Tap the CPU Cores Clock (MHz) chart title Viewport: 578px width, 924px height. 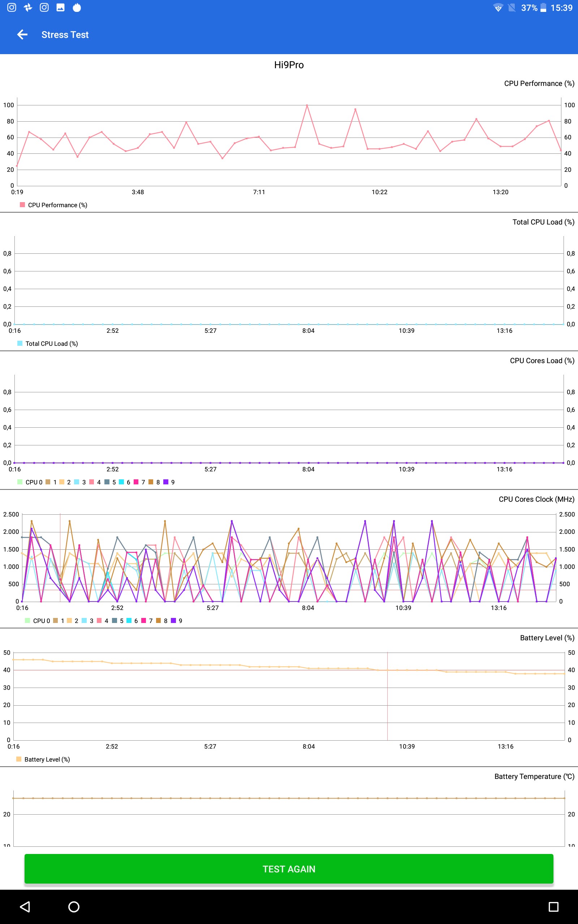pos(536,499)
